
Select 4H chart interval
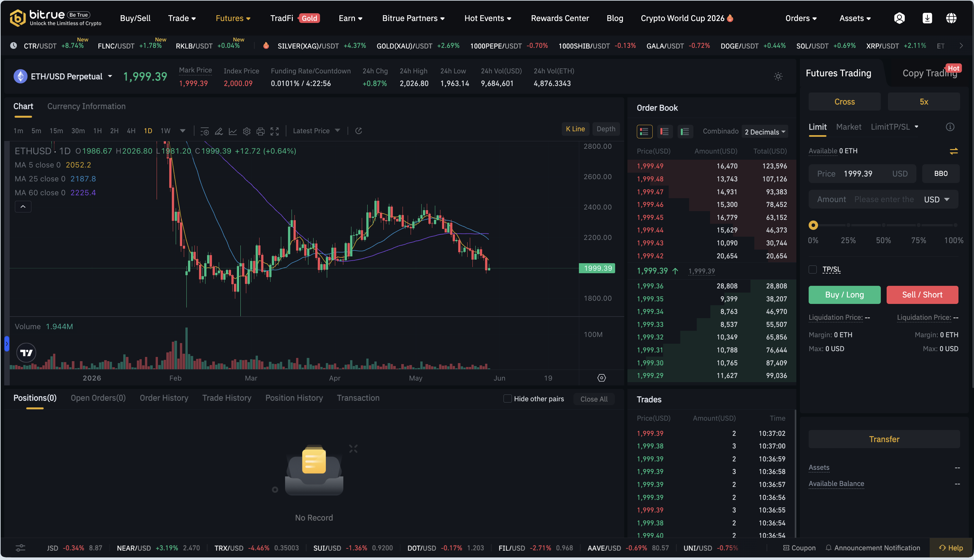(x=131, y=131)
